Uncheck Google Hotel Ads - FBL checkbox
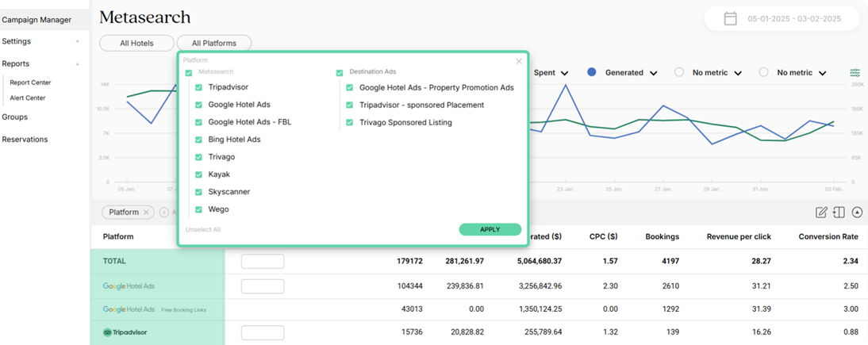The height and width of the screenshot is (345, 868). (x=198, y=122)
